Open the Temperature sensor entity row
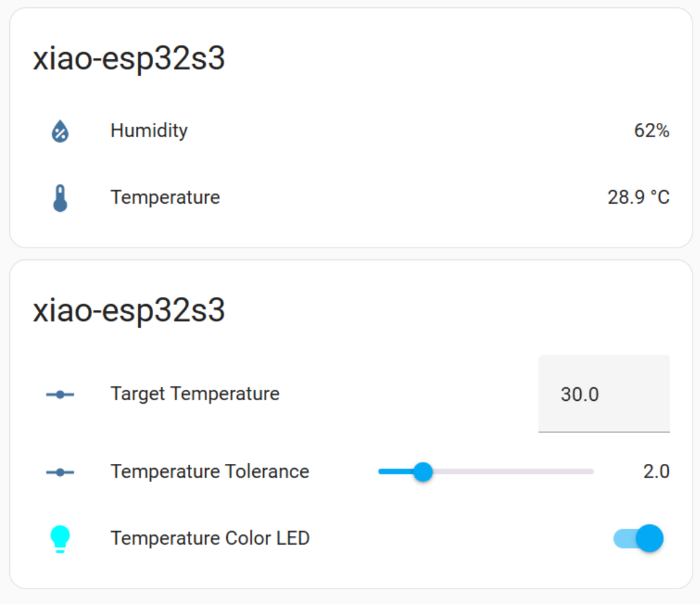This screenshot has height=604, width=700. point(351,198)
